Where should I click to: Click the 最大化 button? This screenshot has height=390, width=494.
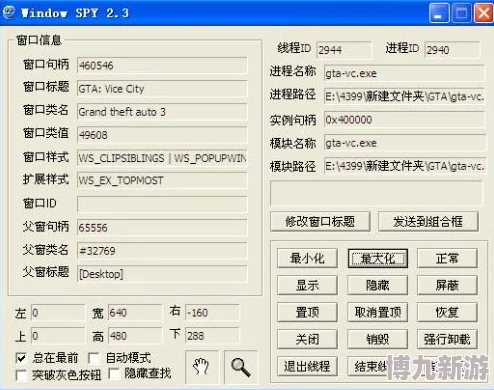click(x=378, y=258)
